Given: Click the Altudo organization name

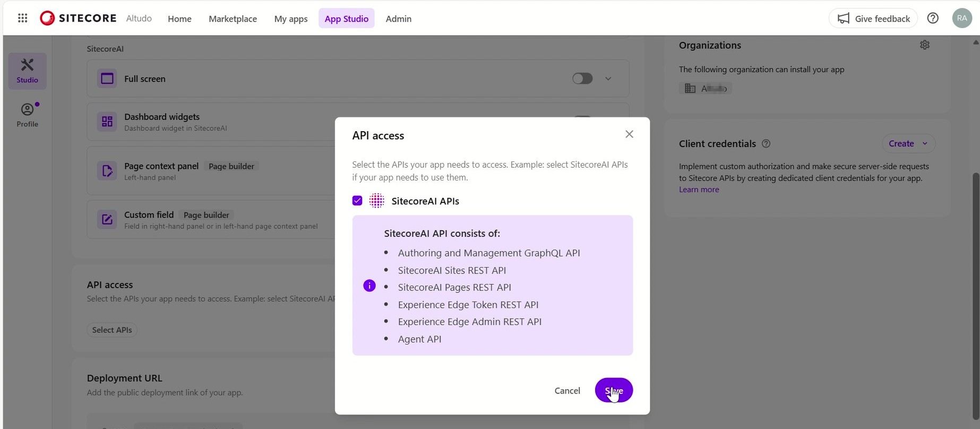Looking at the screenshot, I should tap(139, 18).
